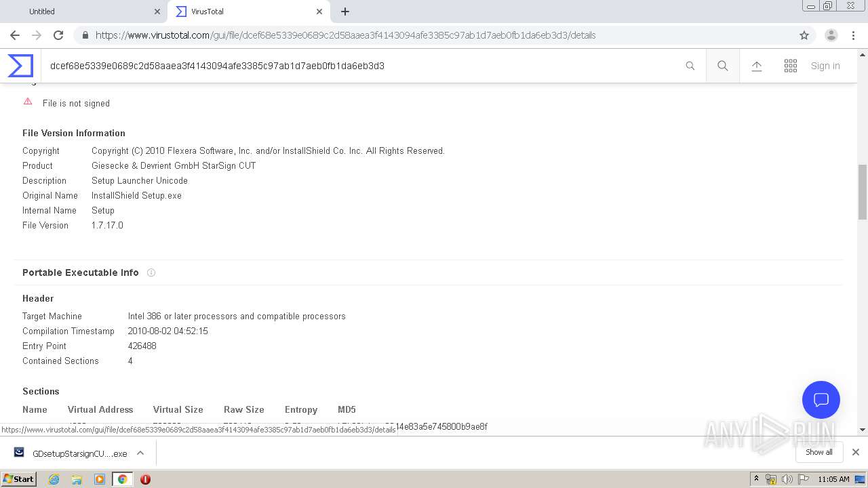Click the MD5 column header
The height and width of the screenshot is (488, 868).
[347, 409]
